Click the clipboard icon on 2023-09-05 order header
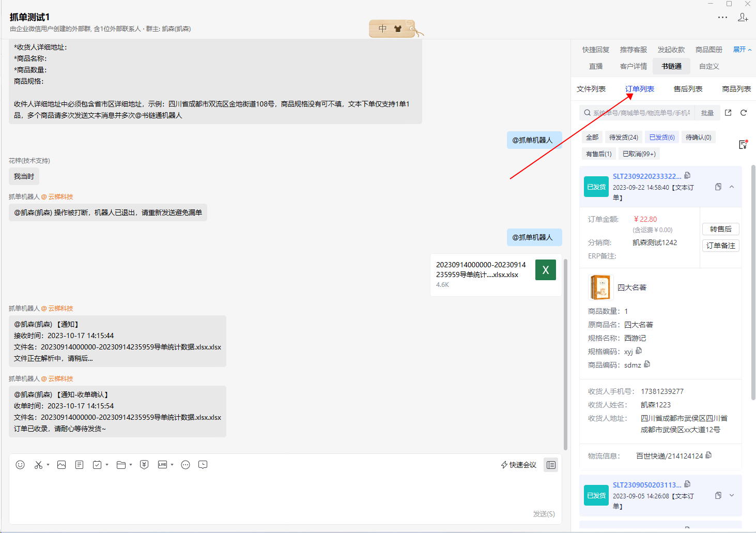 [x=718, y=495]
